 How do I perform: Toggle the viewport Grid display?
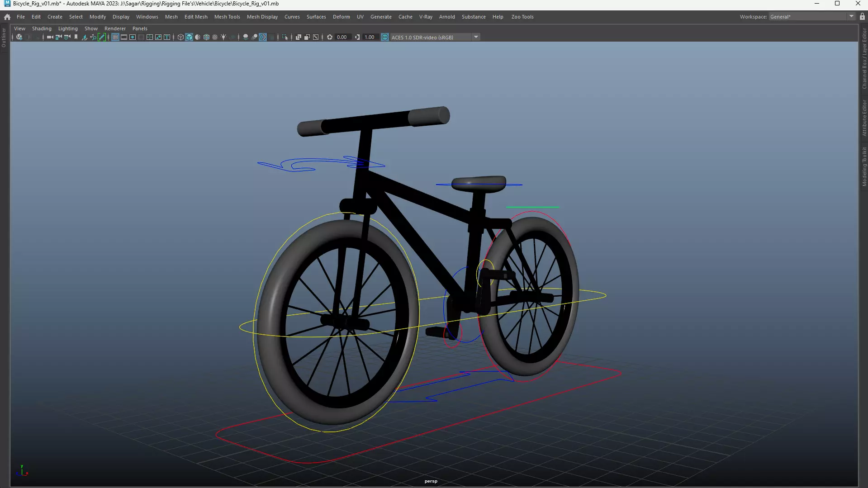[115, 37]
